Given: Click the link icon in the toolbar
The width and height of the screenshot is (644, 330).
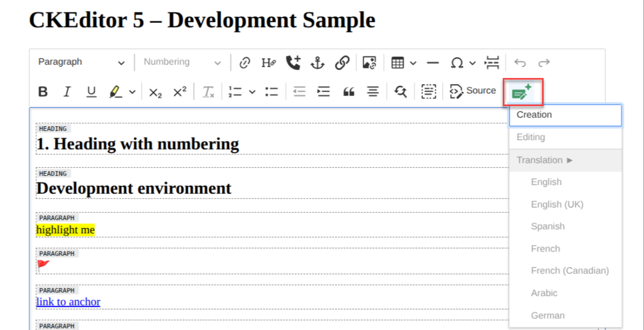Looking at the screenshot, I should pos(245,63).
